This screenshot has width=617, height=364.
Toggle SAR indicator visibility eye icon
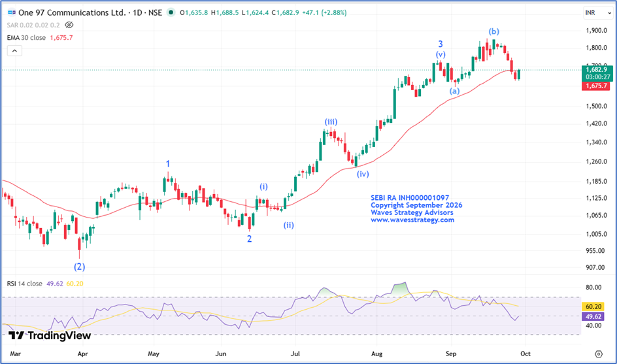[x=69, y=25]
